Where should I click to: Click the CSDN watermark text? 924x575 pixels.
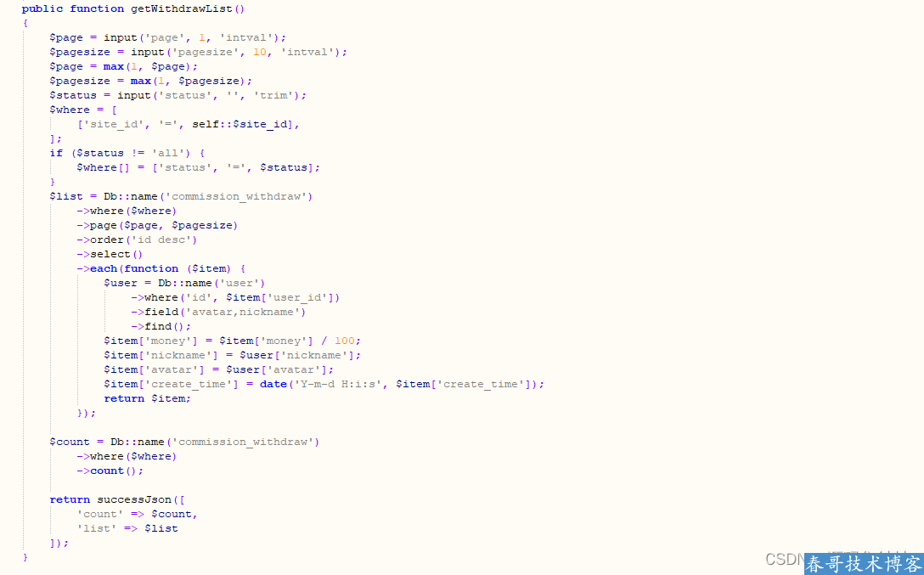pos(785,559)
